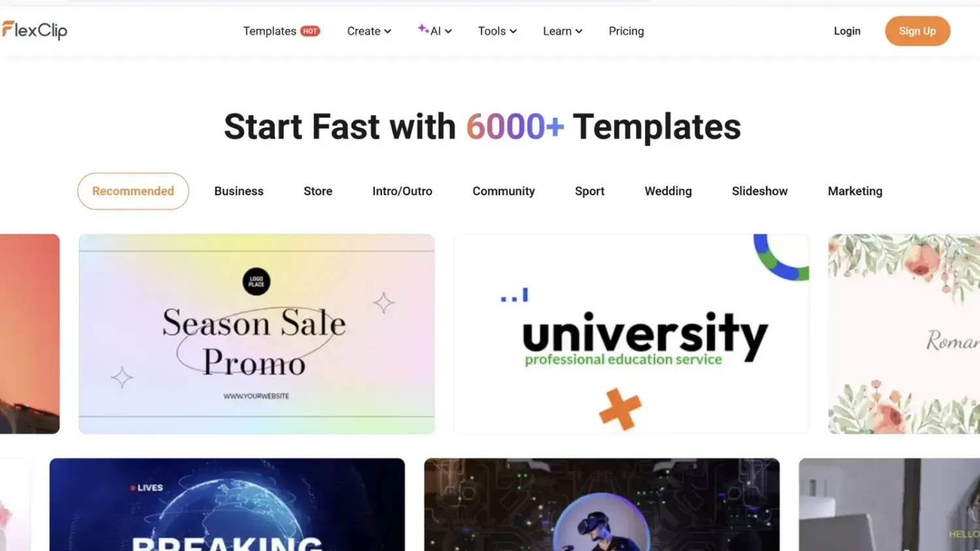The image size is (980, 551).
Task: Click the HOT badge beside Templates
Action: 310,31
